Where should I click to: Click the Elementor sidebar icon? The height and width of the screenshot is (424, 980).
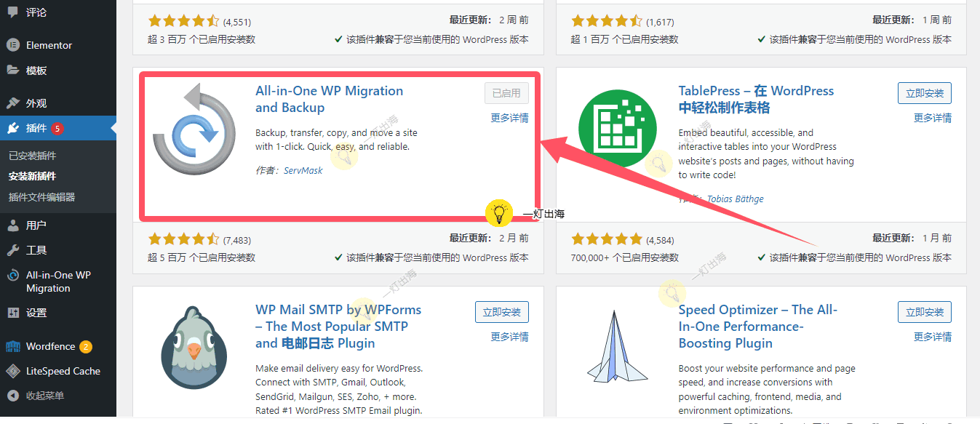pyautogui.click(x=12, y=45)
